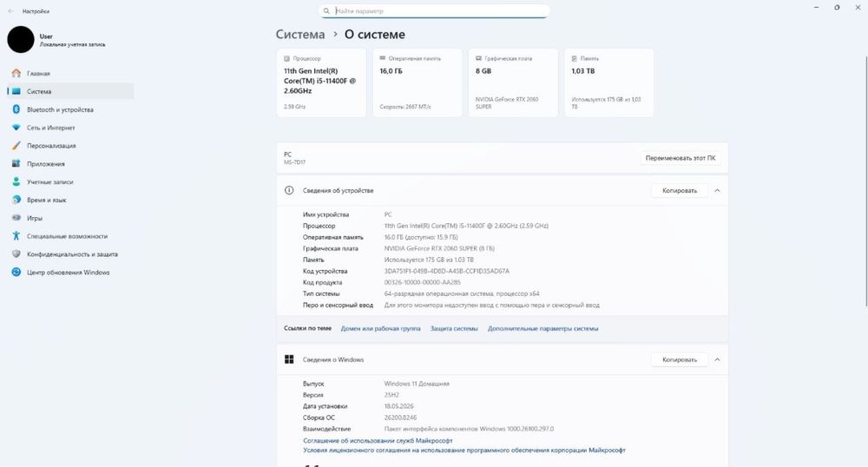
Task: Select Bluetooth и устройства in the sidebar
Action: pyautogui.click(x=70, y=109)
